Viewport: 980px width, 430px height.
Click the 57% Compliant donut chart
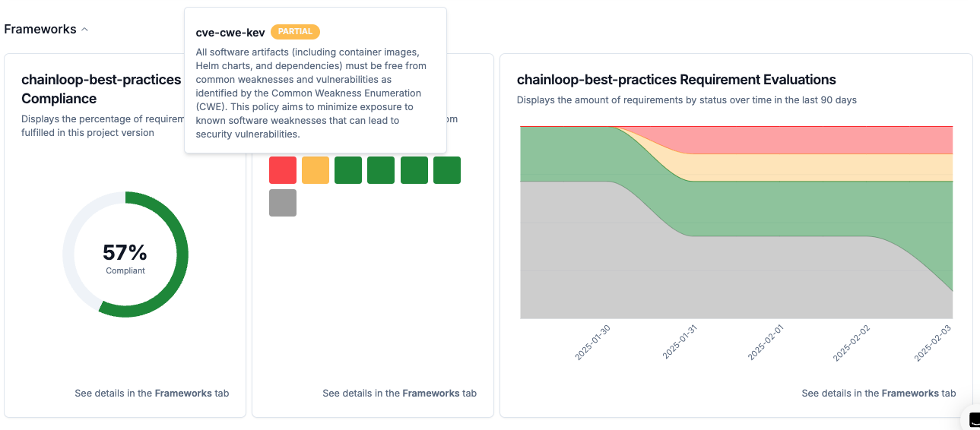coord(125,255)
